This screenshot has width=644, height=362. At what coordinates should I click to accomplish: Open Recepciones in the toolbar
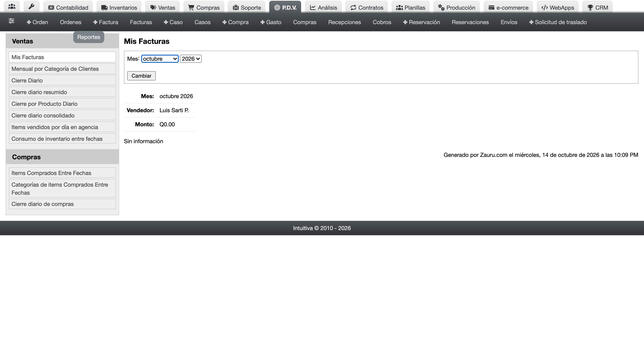point(345,22)
